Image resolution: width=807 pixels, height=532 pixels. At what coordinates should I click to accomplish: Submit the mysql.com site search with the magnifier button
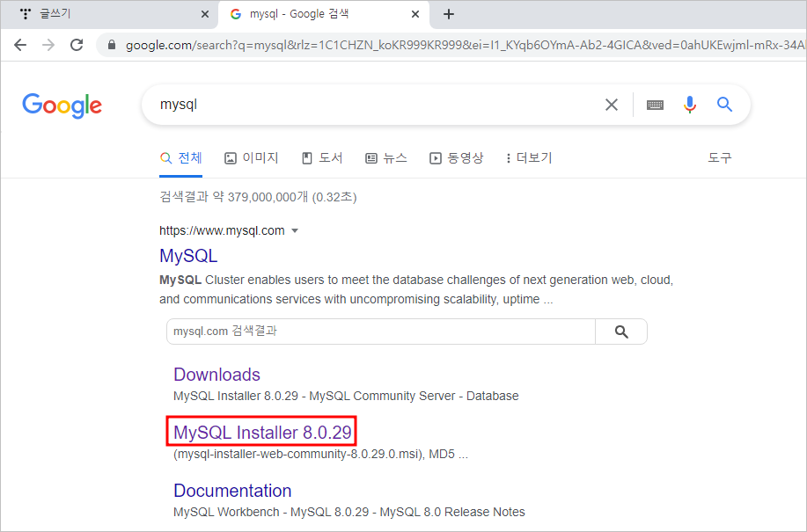point(621,332)
